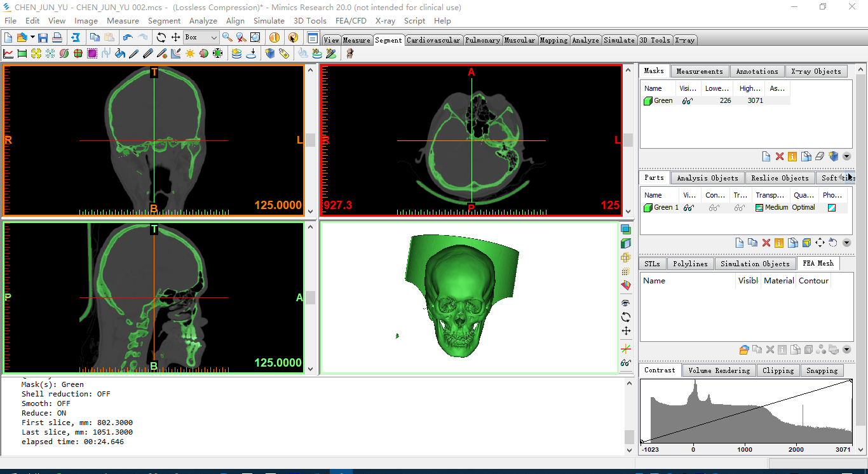Click the Rotate view icon beside 3D viewport

pos(626,317)
